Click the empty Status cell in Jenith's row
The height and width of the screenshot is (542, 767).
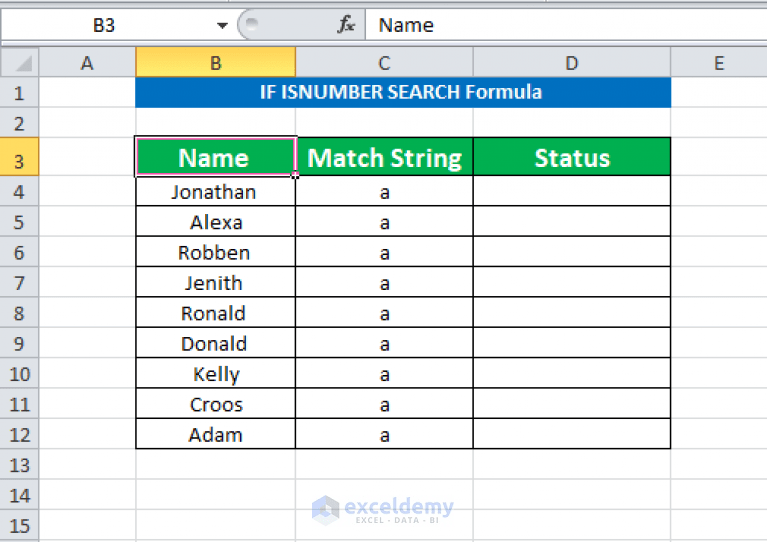(x=572, y=282)
